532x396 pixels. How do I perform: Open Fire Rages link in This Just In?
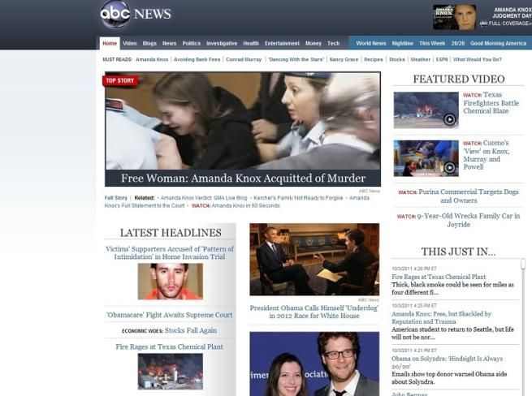(439, 277)
